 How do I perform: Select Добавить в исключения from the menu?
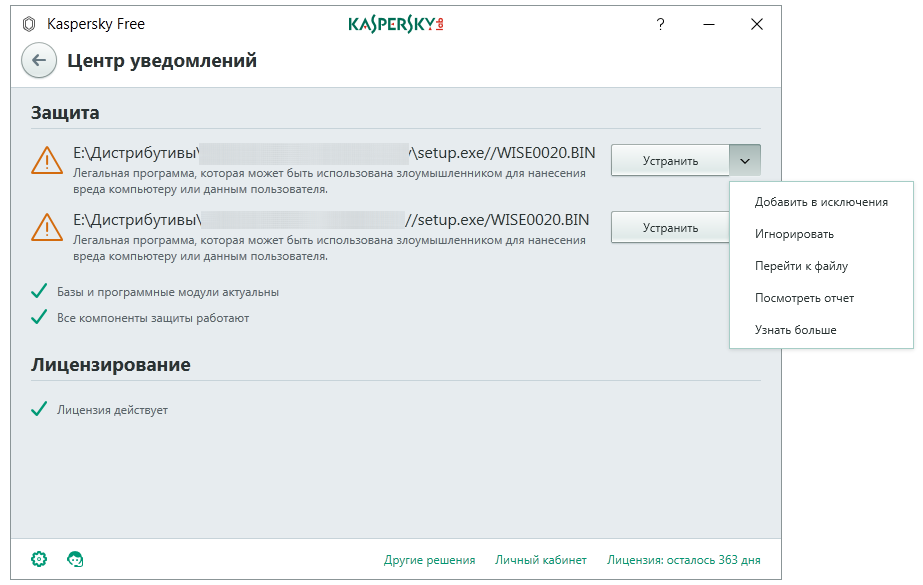pos(821,201)
